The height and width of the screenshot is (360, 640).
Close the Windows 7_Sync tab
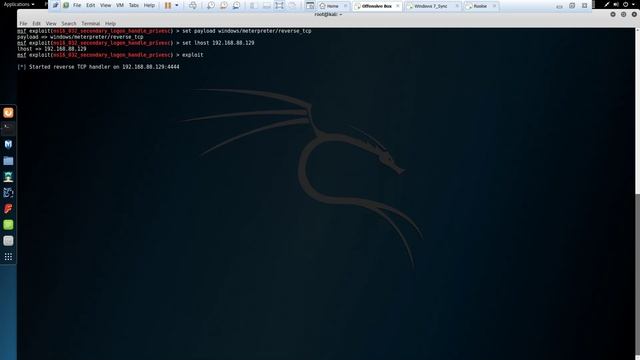(457, 6)
